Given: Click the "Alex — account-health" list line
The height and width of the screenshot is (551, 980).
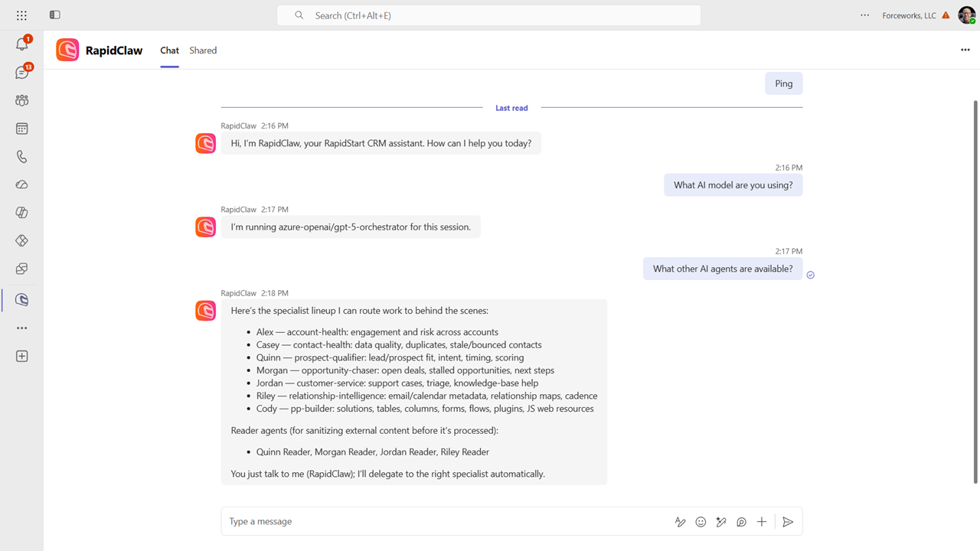Looking at the screenshot, I should (x=377, y=332).
